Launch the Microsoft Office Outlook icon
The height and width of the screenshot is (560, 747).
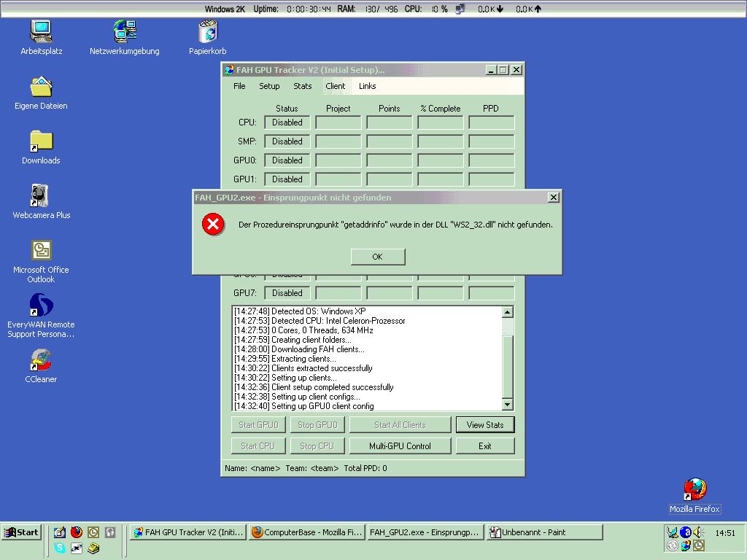pos(42,251)
